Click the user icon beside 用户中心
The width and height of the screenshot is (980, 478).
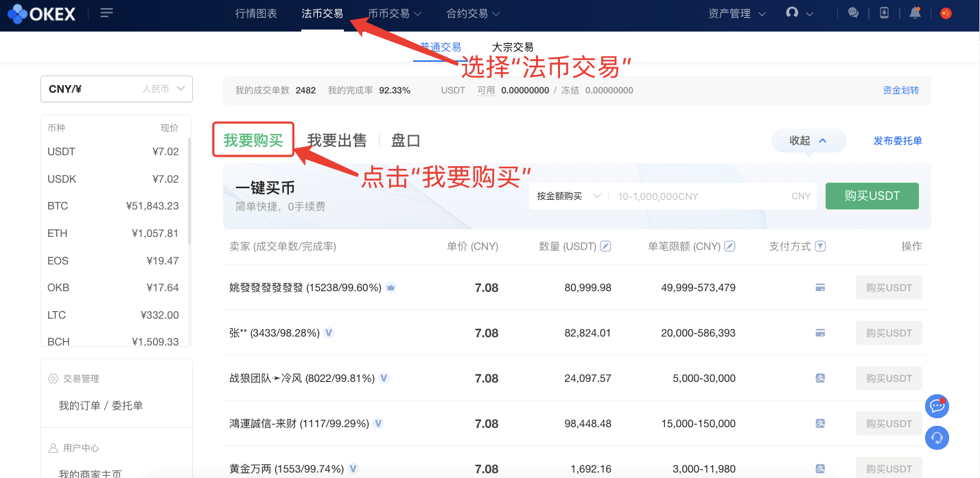[53, 448]
